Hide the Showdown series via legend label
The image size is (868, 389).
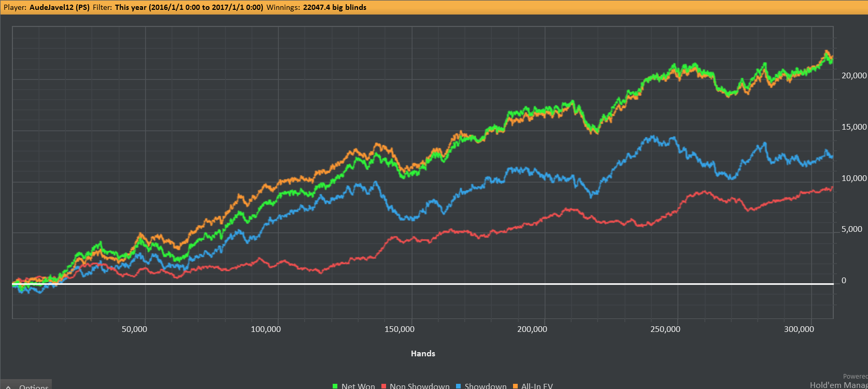[486, 386]
